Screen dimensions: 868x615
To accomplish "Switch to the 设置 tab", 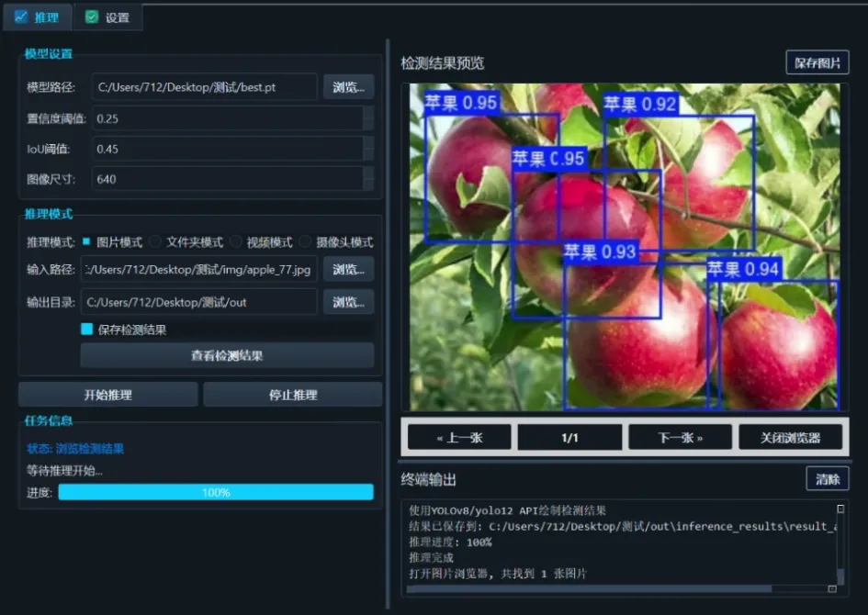I will coord(108,17).
